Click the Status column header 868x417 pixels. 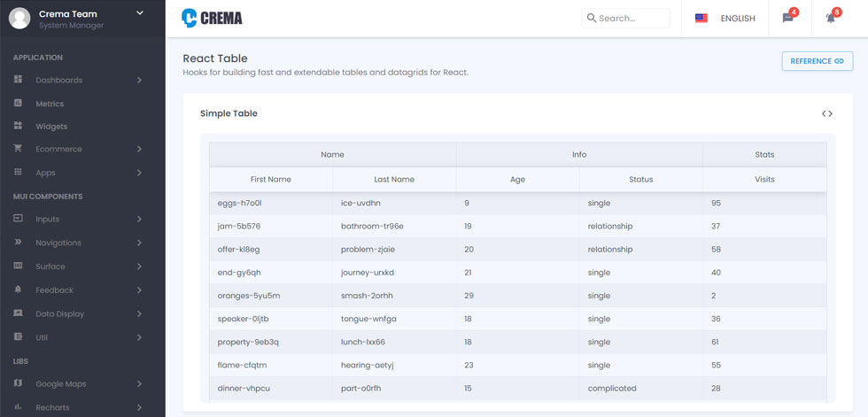pos(641,179)
